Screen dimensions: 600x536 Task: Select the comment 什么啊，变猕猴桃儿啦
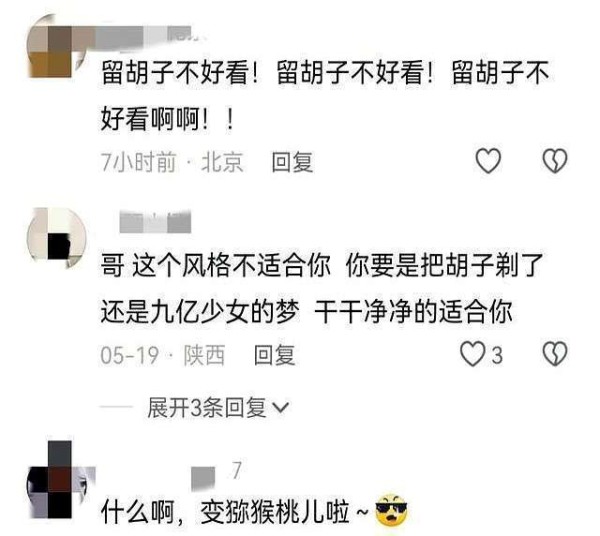pos(235,511)
